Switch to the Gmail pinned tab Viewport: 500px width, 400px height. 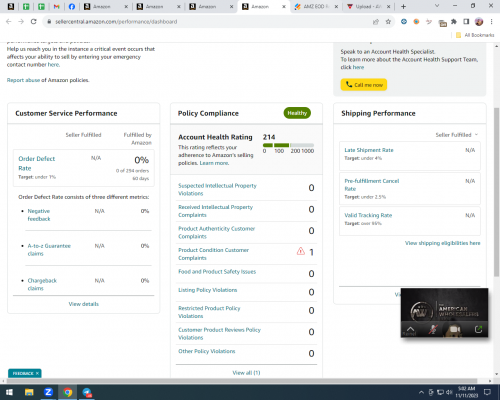56,6
